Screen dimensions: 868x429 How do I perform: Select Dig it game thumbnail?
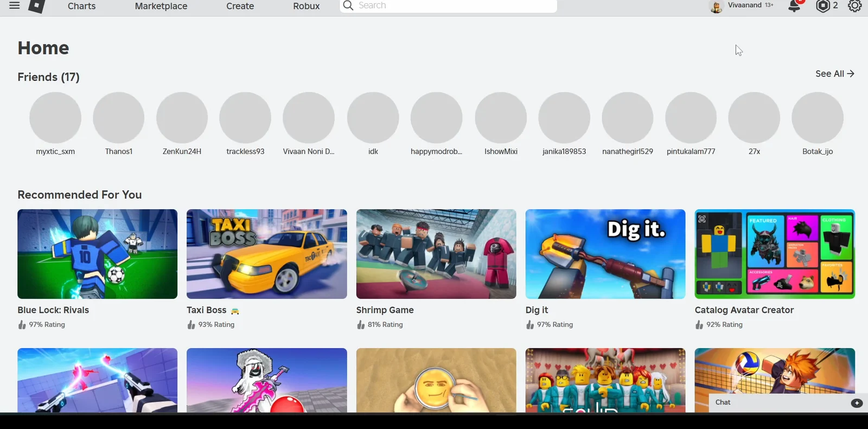[x=605, y=254]
